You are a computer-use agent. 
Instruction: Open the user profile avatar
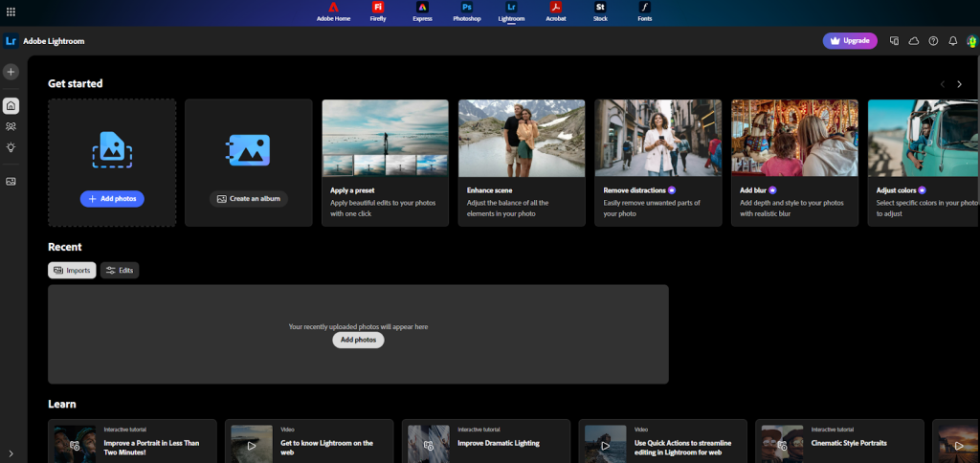[x=970, y=41]
